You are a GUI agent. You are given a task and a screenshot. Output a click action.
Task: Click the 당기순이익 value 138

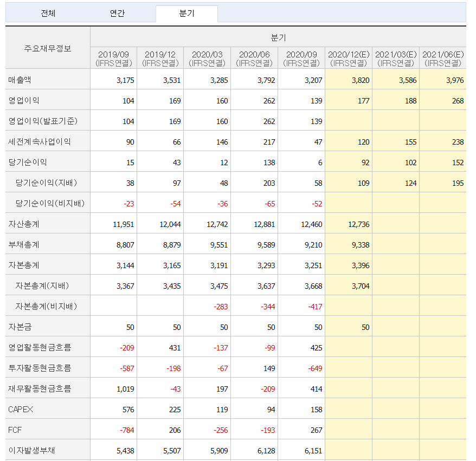(269, 163)
